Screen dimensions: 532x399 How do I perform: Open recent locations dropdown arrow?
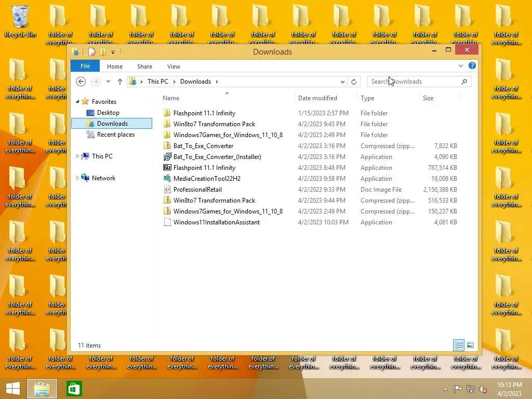point(108,82)
